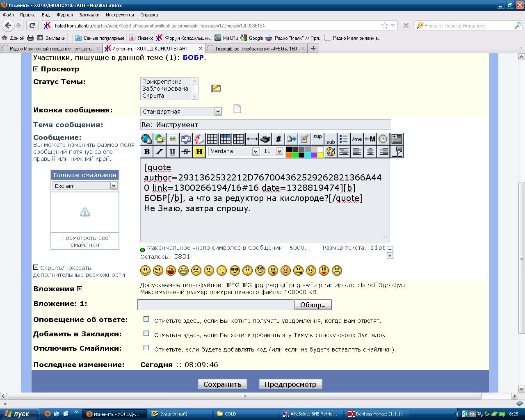Apply subscript with the sub button

coord(331,139)
